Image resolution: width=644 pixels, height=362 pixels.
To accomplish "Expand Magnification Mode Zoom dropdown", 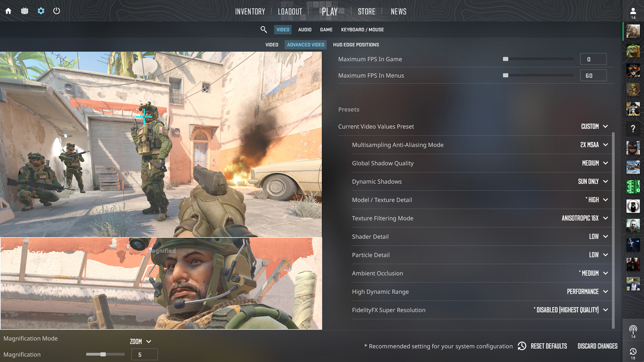I will click(x=141, y=342).
